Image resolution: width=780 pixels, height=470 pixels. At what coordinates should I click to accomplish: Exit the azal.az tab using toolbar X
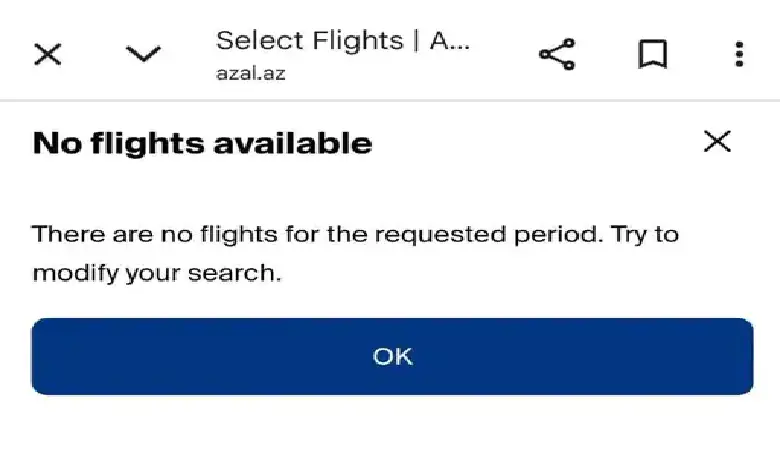pyautogui.click(x=48, y=54)
